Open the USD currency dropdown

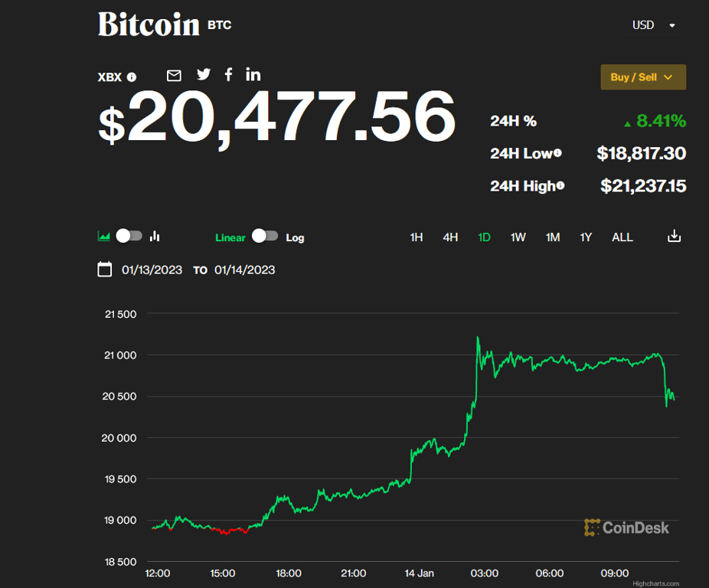(x=653, y=25)
